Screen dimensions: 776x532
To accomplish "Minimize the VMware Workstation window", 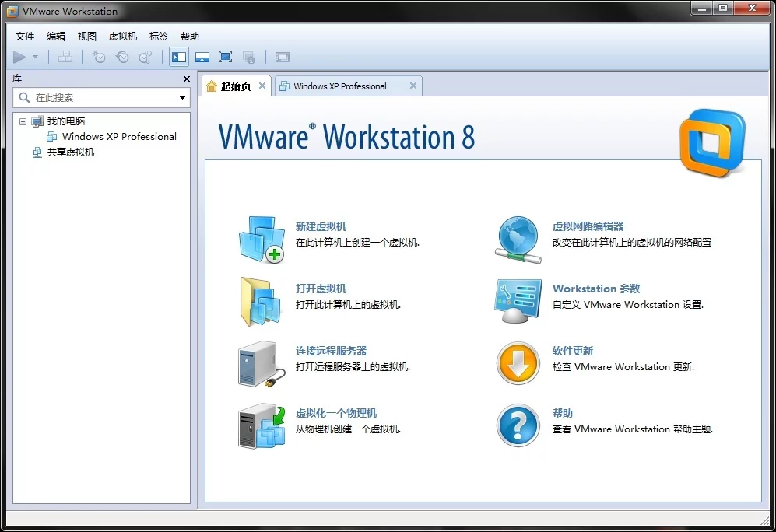I will (702, 8).
